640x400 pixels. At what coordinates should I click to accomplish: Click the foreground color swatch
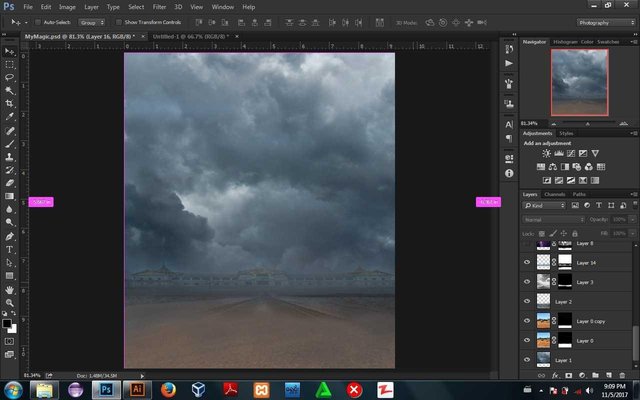point(7,323)
